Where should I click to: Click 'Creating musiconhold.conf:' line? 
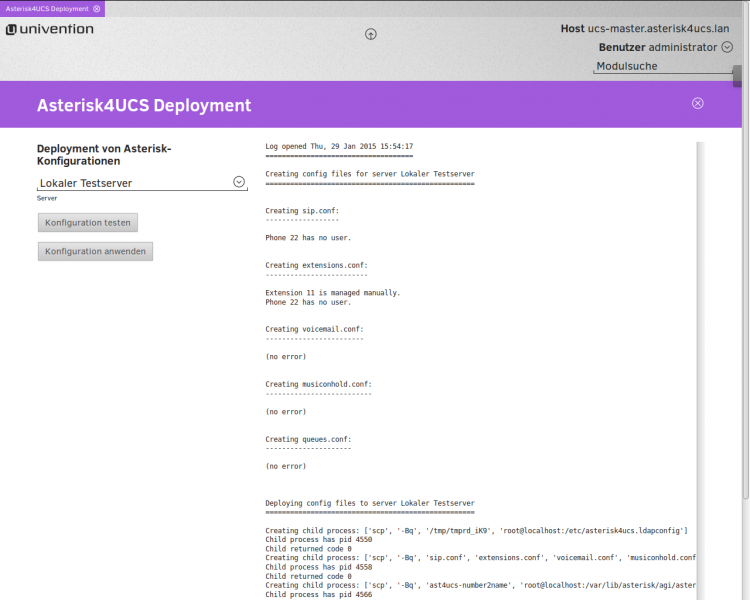click(x=319, y=384)
